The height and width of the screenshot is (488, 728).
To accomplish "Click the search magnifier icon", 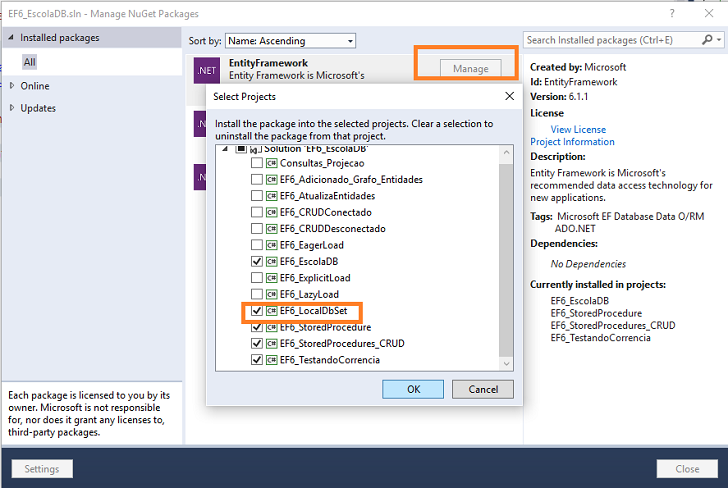I will click(707, 40).
